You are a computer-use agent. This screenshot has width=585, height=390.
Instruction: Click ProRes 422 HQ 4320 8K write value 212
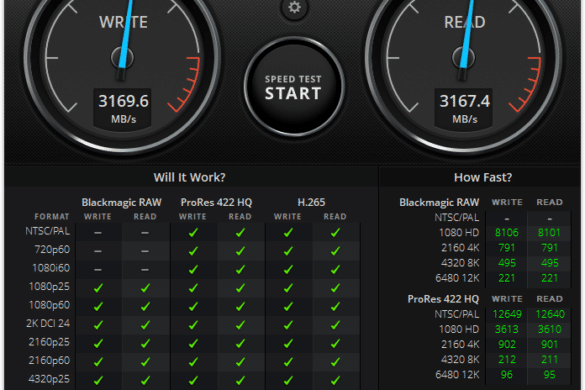507,359
